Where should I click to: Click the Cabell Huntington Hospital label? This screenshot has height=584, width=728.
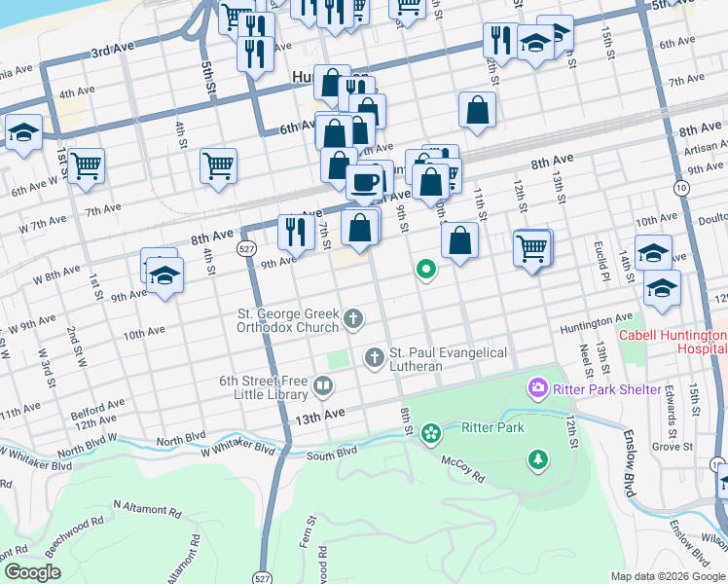click(x=673, y=342)
